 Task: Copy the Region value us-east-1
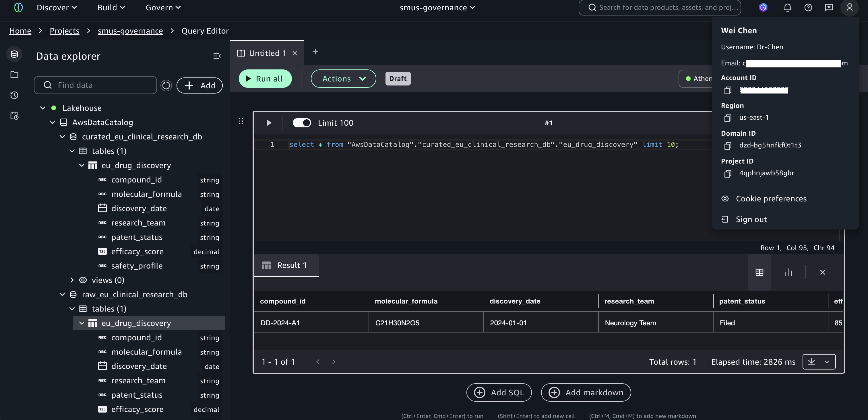coord(728,118)
